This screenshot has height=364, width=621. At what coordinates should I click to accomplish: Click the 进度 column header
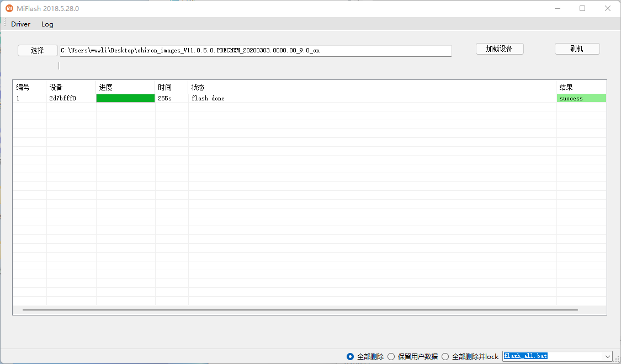coord(125,87)
